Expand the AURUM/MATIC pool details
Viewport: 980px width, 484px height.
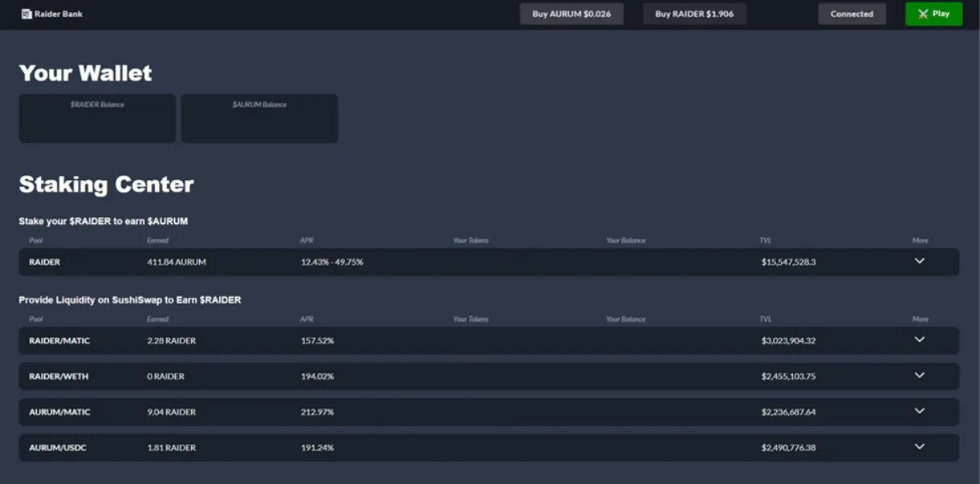919,411
